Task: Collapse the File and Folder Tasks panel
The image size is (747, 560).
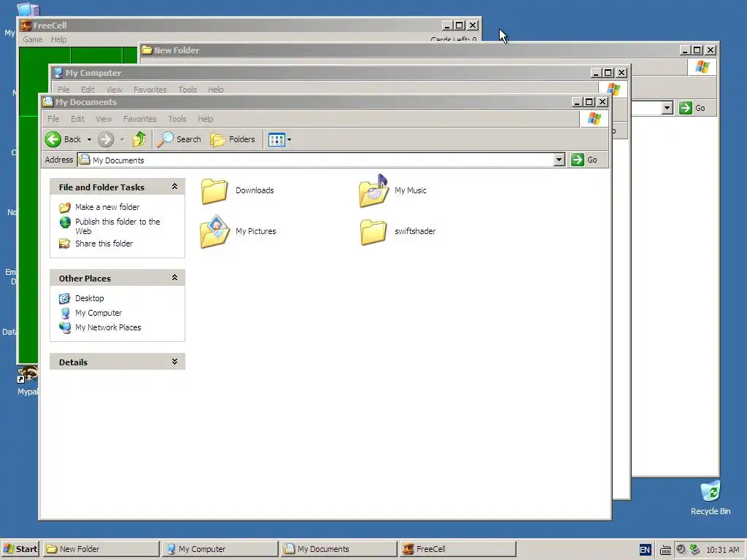Action: pyautogui.click(x=174, y=187)
